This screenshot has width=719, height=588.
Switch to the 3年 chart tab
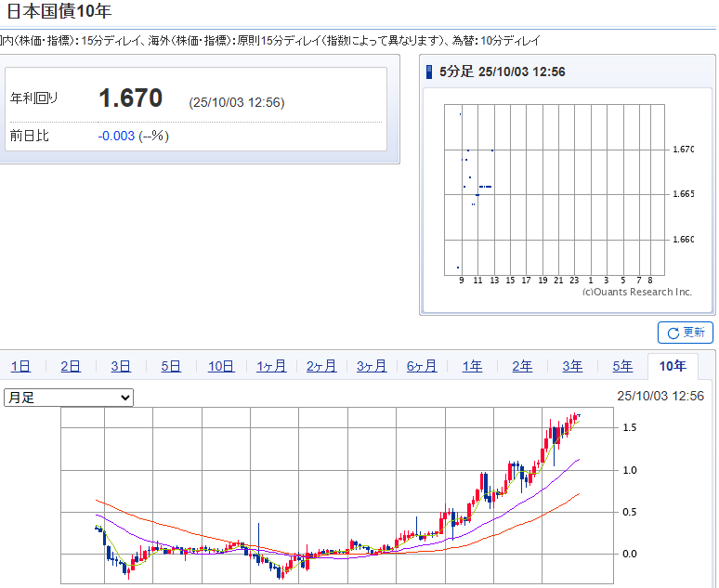572,366
